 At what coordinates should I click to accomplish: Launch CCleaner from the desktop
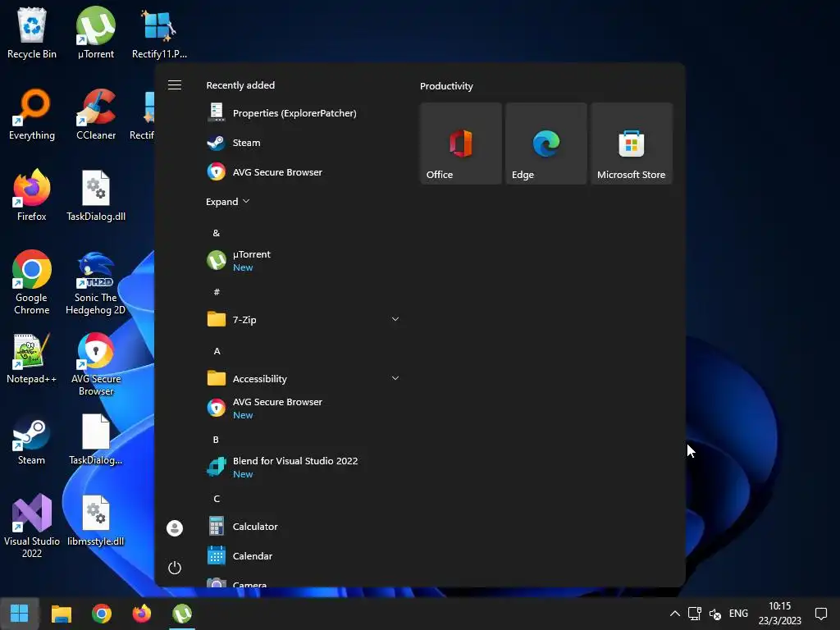click(96, 114)
